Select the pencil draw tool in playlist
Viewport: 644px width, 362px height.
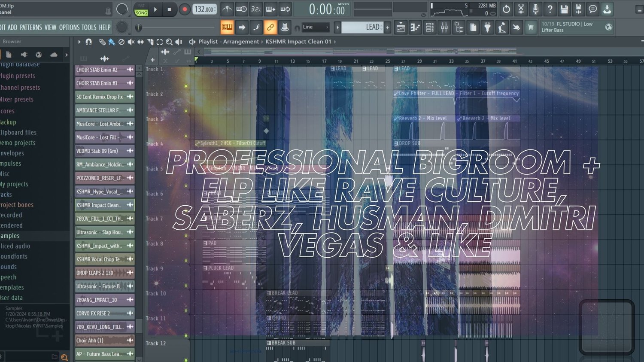click(x=102, y=42)
